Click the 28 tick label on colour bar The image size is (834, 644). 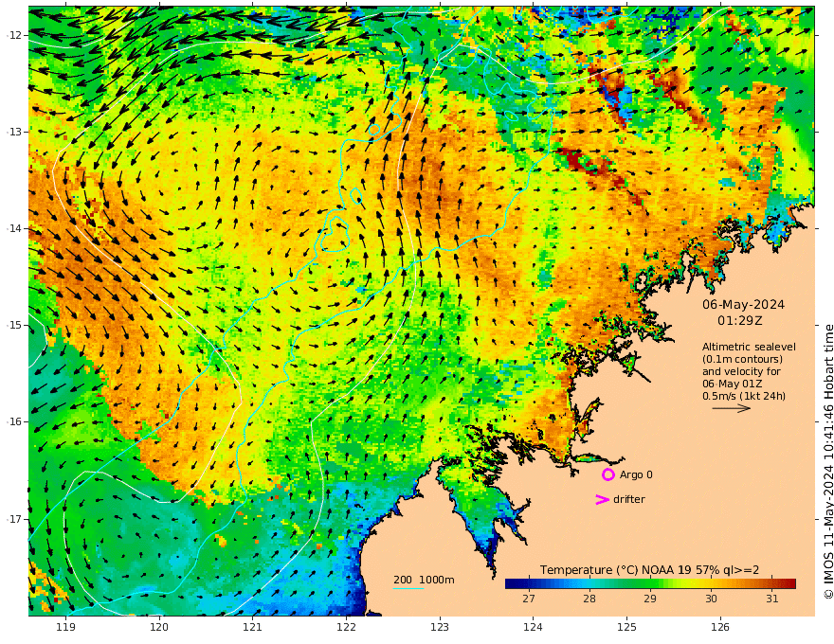(589, 599)
